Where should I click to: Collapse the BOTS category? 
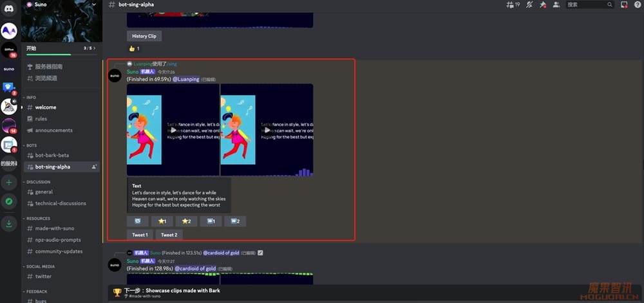pyautogui.click(x=31, y=145)
